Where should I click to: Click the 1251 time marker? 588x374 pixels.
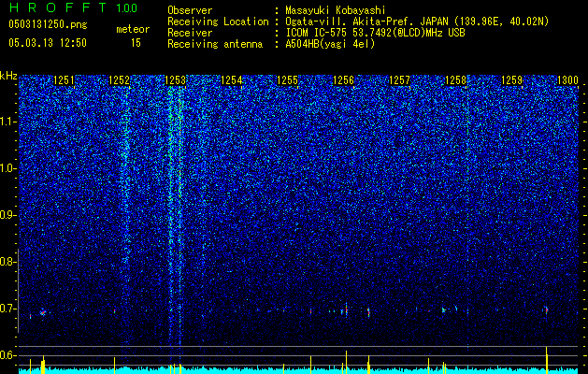(x=64, y=79)
